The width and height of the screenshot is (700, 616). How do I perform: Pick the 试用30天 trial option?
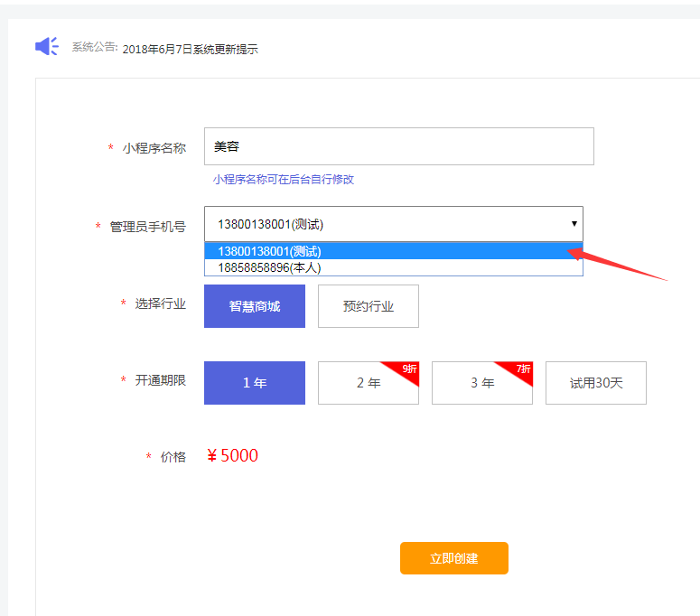[596, 383]
